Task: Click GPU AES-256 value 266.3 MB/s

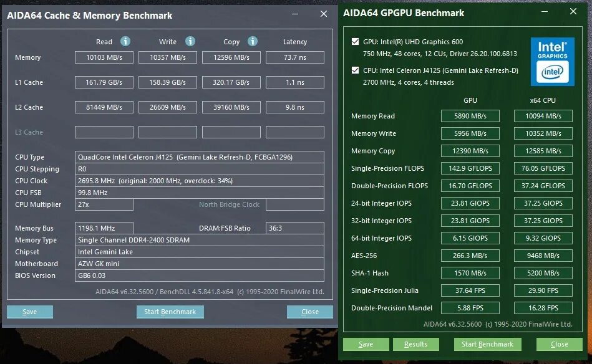Action: (470, 256)
